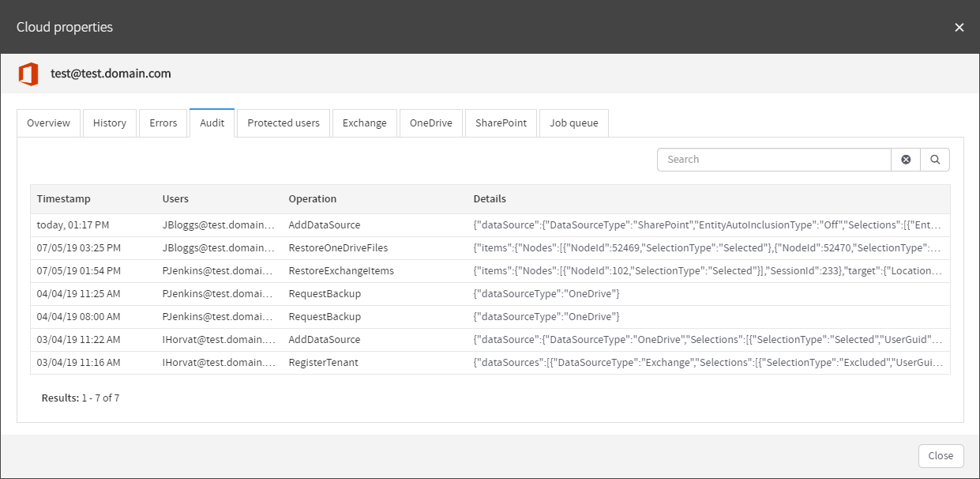Click IHorvat user in the 03/04/19 11:22 AM row

[x=219, y=340]
